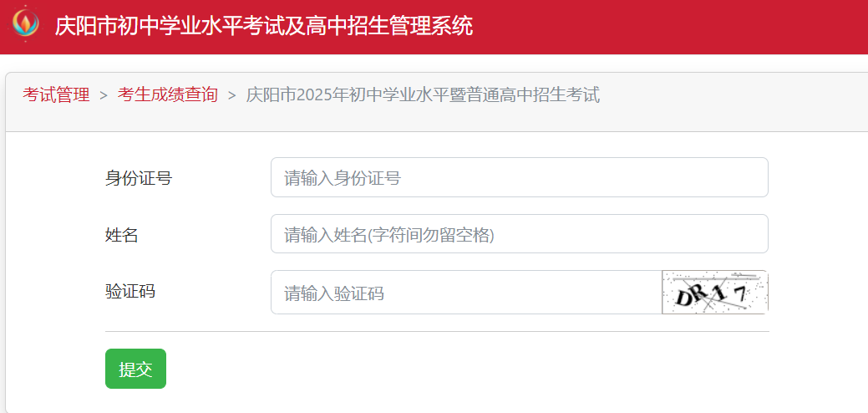Viewport: 868px width, 413px height.
Task: Select the 庆阳市2025年初中学业水平暨普通高中招生考试 breadcrumb text
Action: [x=423, y=95]
